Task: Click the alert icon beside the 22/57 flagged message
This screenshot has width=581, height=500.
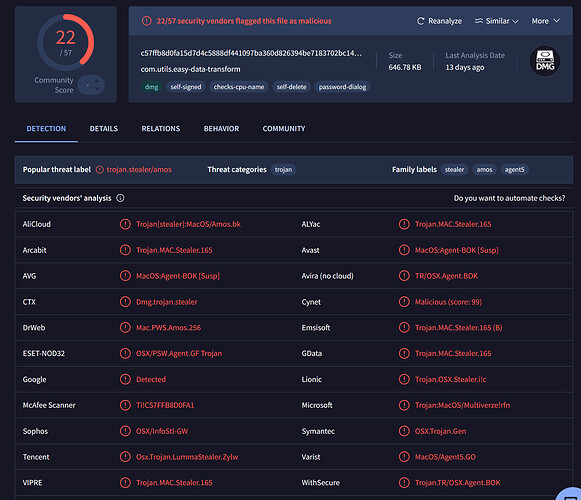Action: (147, 21)
